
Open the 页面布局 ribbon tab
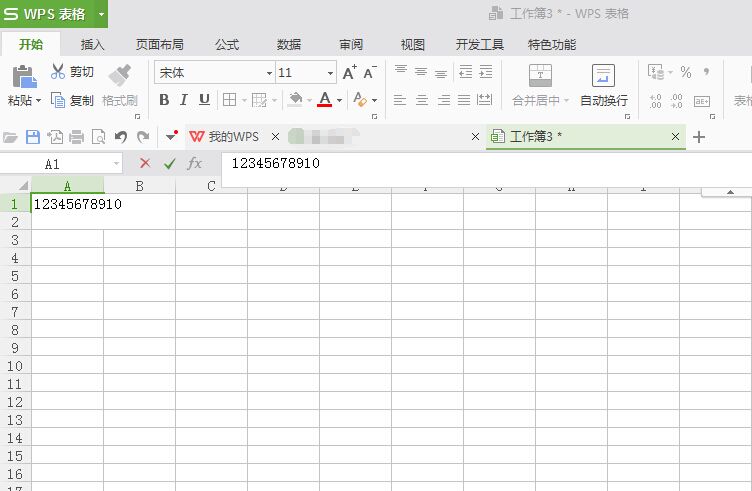160,45
